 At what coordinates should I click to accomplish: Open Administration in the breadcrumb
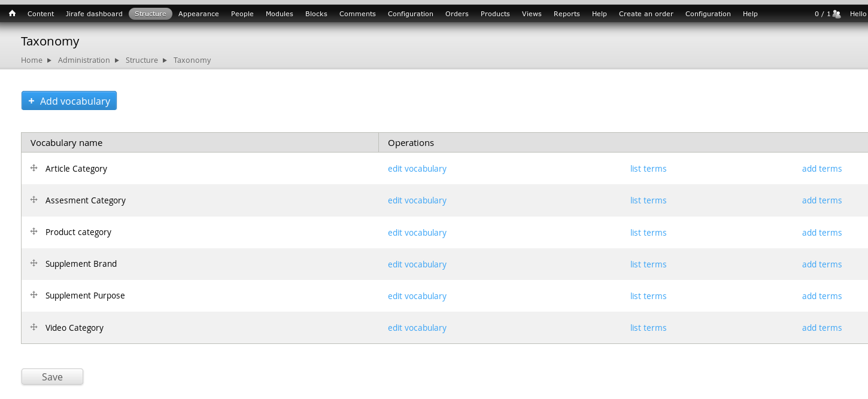(x=84, y=60)
